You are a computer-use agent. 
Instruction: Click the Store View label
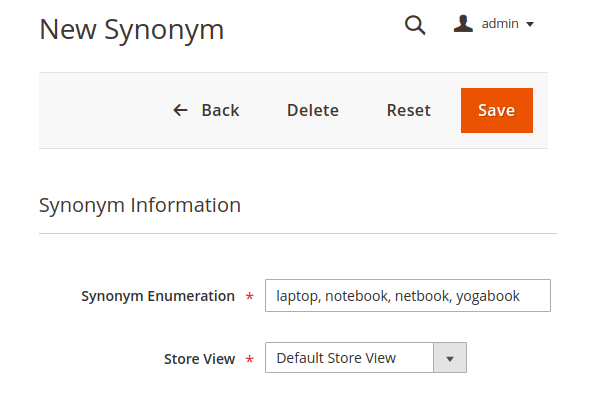point(199,359)
